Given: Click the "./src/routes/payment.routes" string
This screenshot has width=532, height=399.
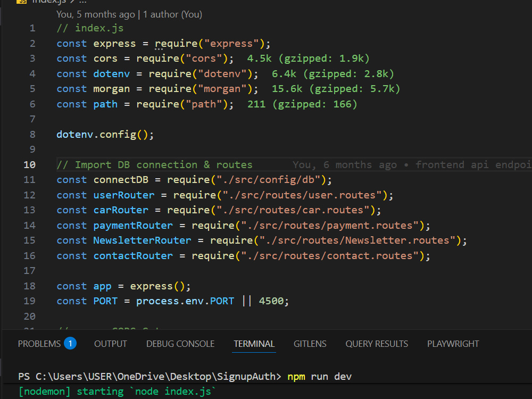Looking at the screenshot, I should pyautogui.click(x=330, y=225).
